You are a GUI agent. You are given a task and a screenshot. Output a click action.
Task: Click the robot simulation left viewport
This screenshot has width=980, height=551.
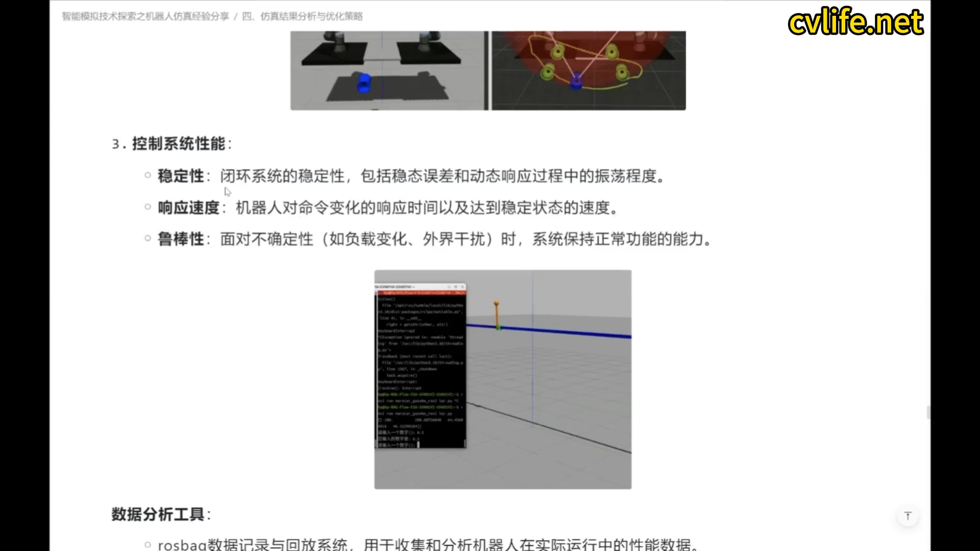[389, 70]
